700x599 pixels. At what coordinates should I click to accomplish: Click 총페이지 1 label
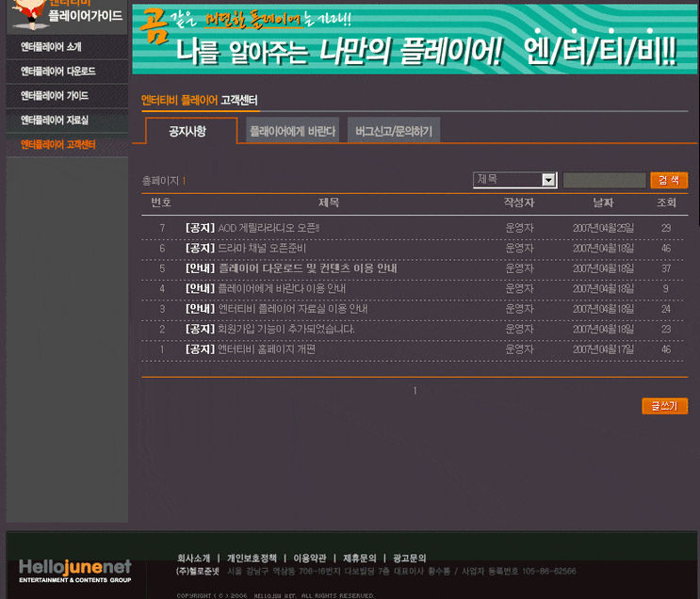point(164,181)
